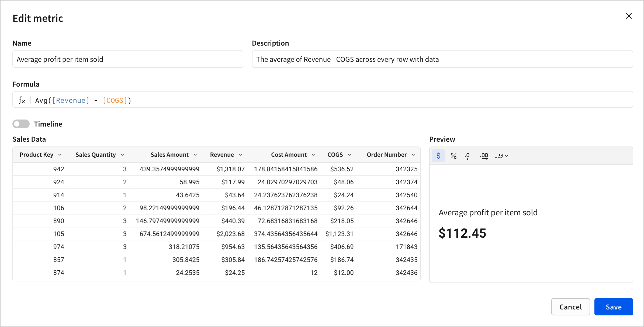The height and width of the screenshot is (327, 644).
Task: Increase decimal places in Preview toolbar
Action: pos(484,156)
